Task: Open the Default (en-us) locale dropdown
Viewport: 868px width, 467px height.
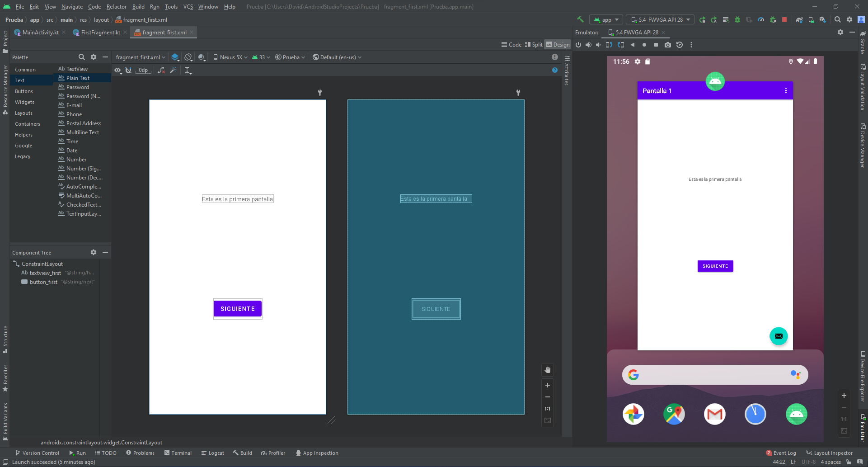Action: [337, 57]
